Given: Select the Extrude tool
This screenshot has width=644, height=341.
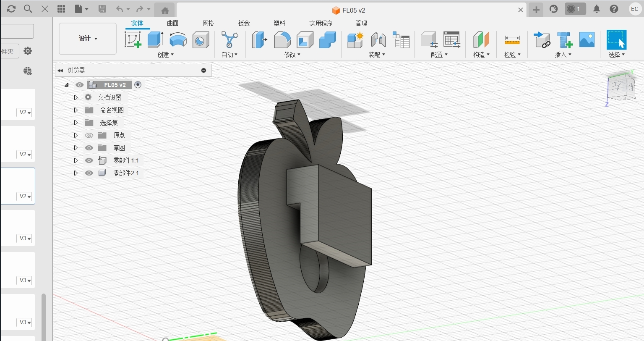Looking at the screenshot, I should [156, 40].
